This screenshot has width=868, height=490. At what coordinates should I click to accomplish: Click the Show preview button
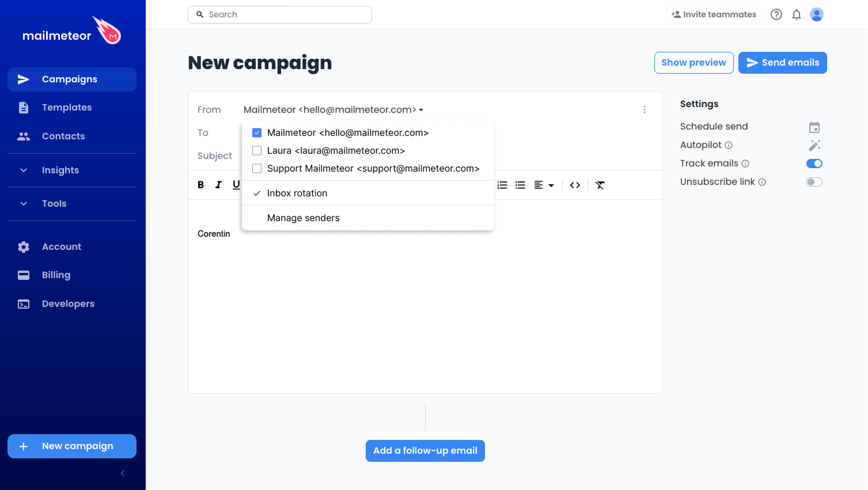[694, 63]
